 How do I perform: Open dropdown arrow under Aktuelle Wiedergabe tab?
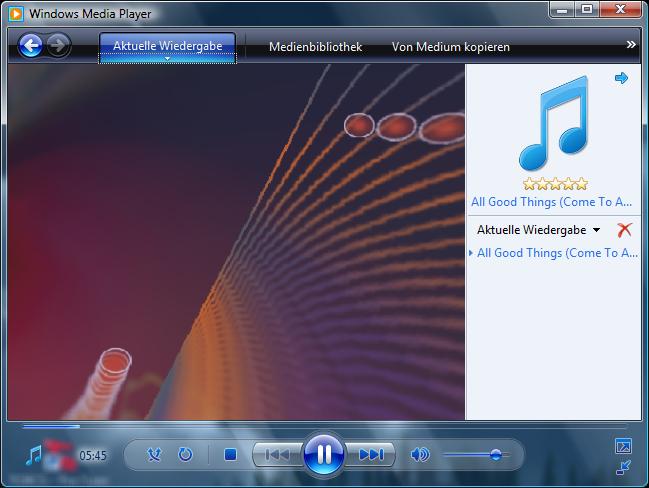167,59
